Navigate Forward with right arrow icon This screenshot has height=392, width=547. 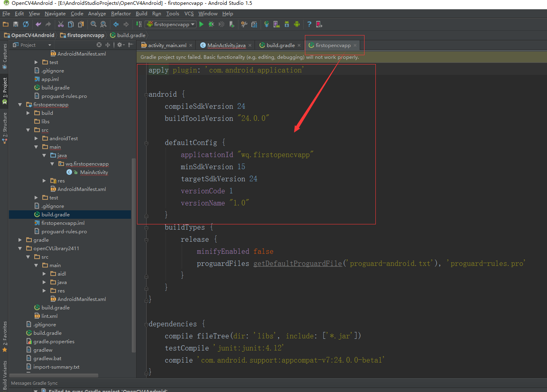[126, 24]
